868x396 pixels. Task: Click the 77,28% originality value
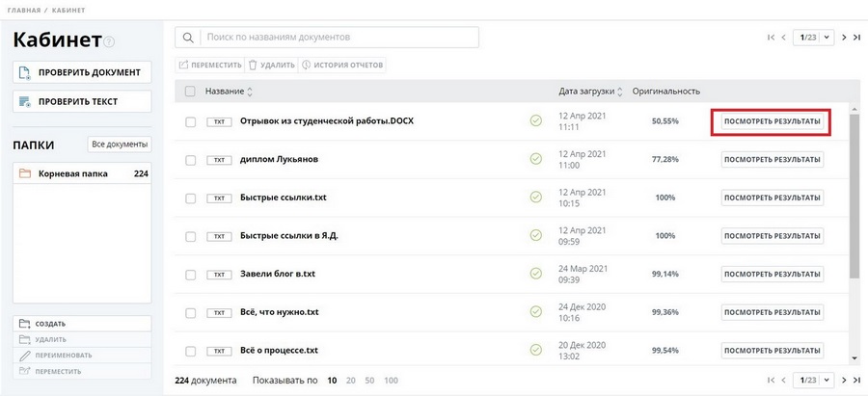click(x=665, y=159)
